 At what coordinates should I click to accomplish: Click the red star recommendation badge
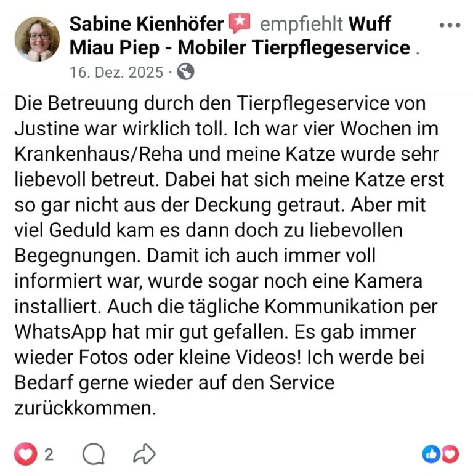240,23
